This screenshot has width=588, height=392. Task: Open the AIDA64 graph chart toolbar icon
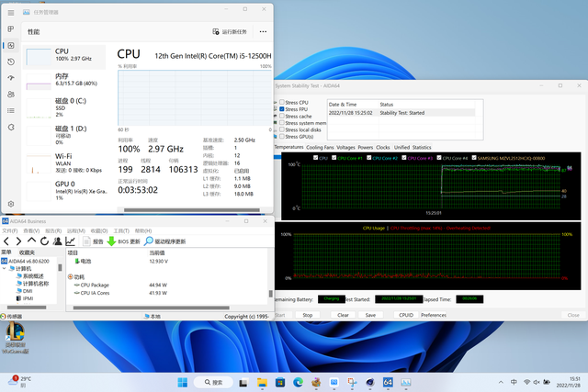(x=70, y=241)
